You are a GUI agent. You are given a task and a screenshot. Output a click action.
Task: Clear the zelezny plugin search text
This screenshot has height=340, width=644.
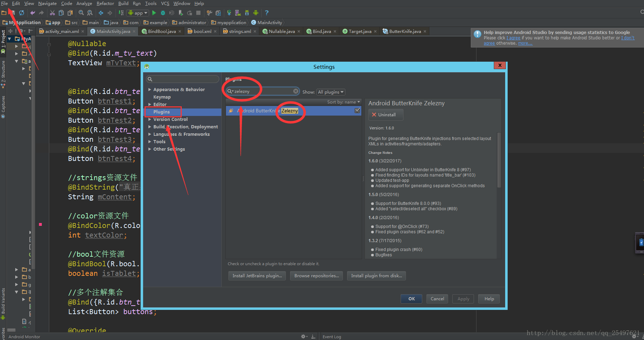pos(296,91)
